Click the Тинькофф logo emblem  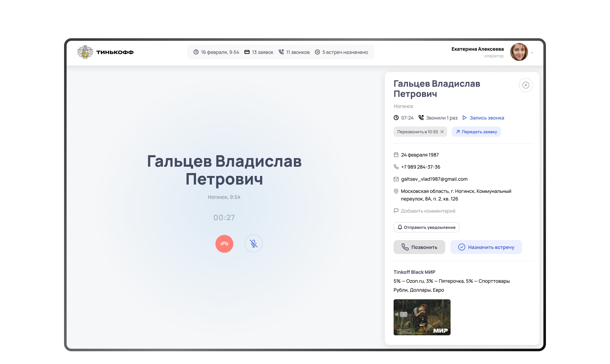(x=85, y=52)
